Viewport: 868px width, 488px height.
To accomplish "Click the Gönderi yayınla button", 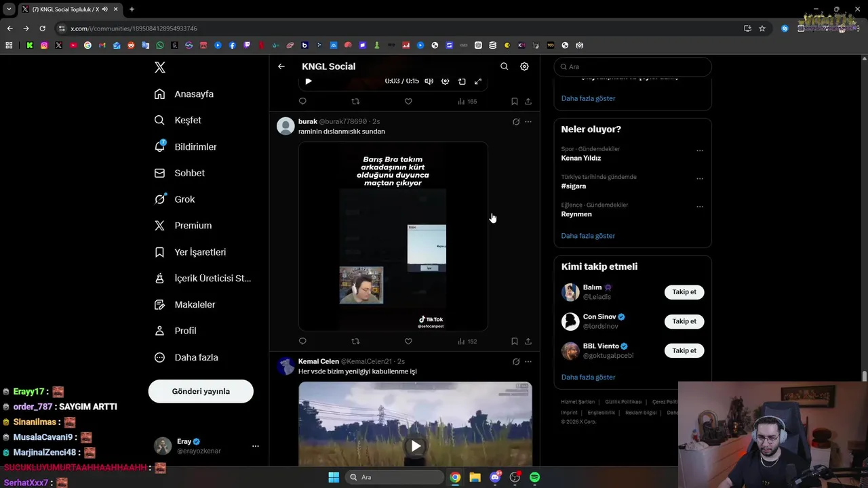I will point(201,391).
